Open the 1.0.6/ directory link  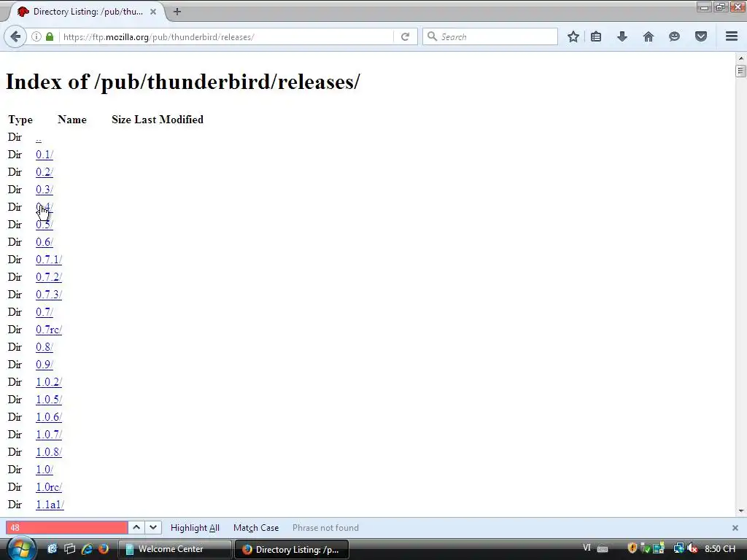(49, 417)
